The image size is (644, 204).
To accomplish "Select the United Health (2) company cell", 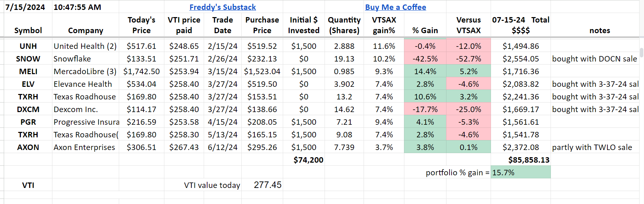I will (86, 46).
